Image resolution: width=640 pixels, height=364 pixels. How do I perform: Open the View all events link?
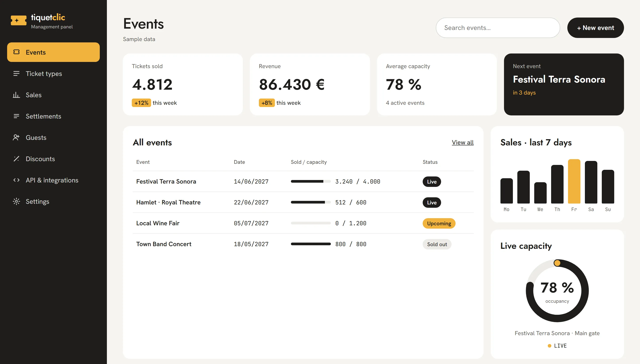462,142
